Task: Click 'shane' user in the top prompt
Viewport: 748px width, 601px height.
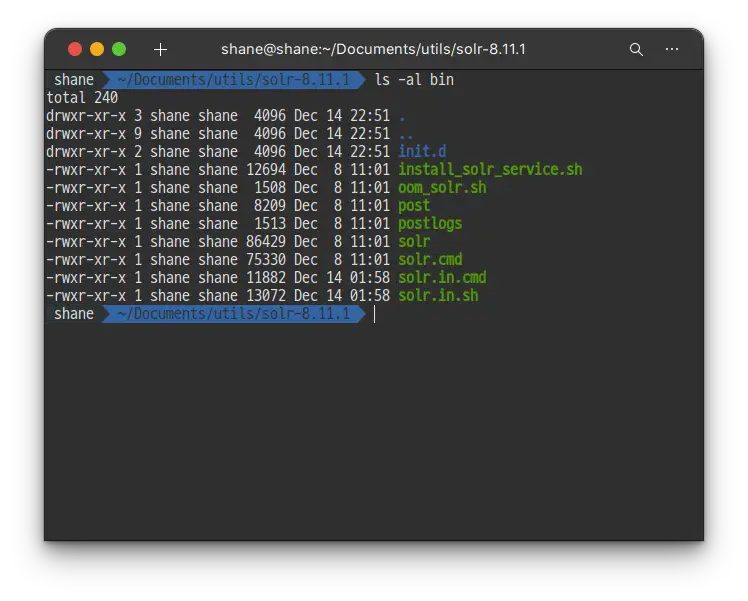Action: point(74,80)
